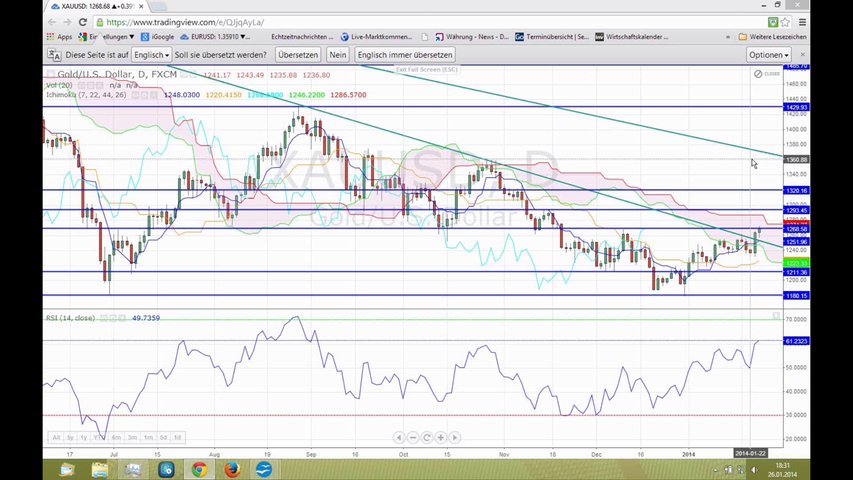The height and width of the screenshot is (480, 853).
Task: Open the Englisch language dropdown
Action: pyautogui.click(x=151, y=55)
